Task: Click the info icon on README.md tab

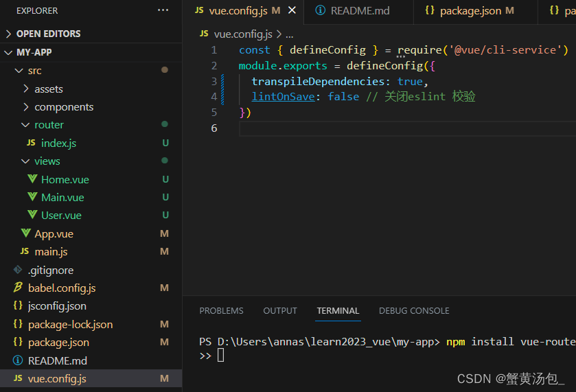Action: tap(321, 10)
